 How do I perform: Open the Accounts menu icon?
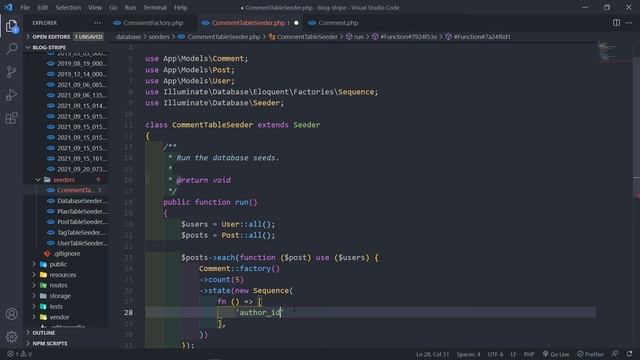click(x=11, y=313)
